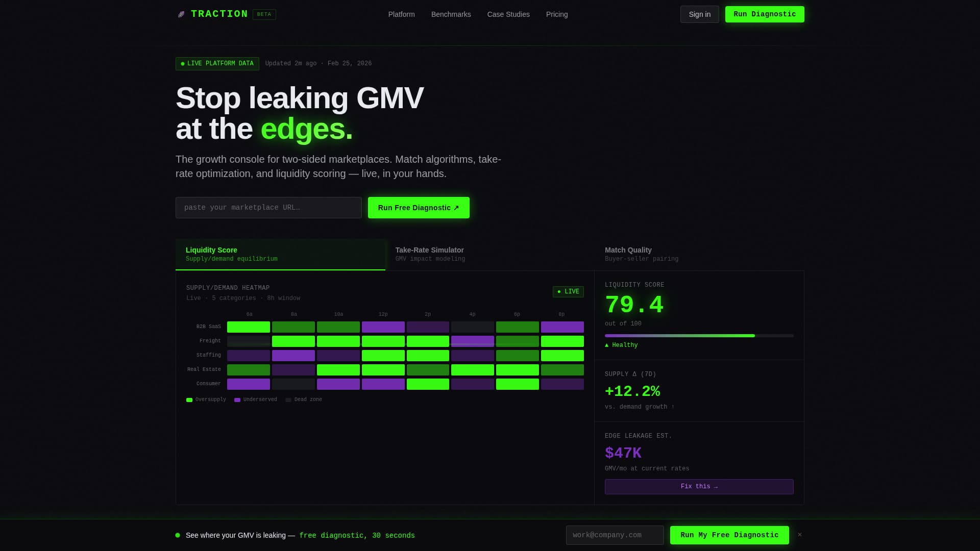Click the $47K edge leakage value
This screenshot has width=980, height=551.
(623, 453)
